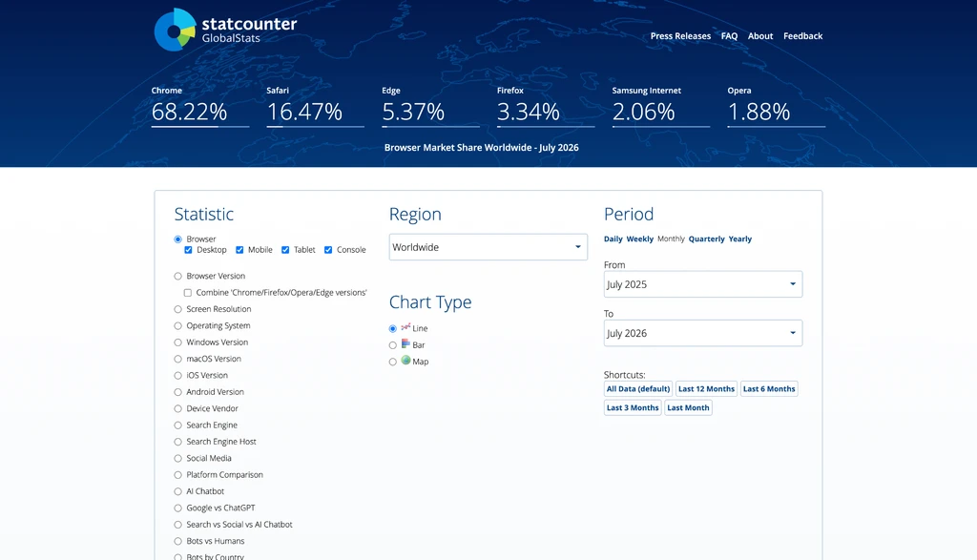
Task: Switch period to Monthly
Action: pos(671,239)
